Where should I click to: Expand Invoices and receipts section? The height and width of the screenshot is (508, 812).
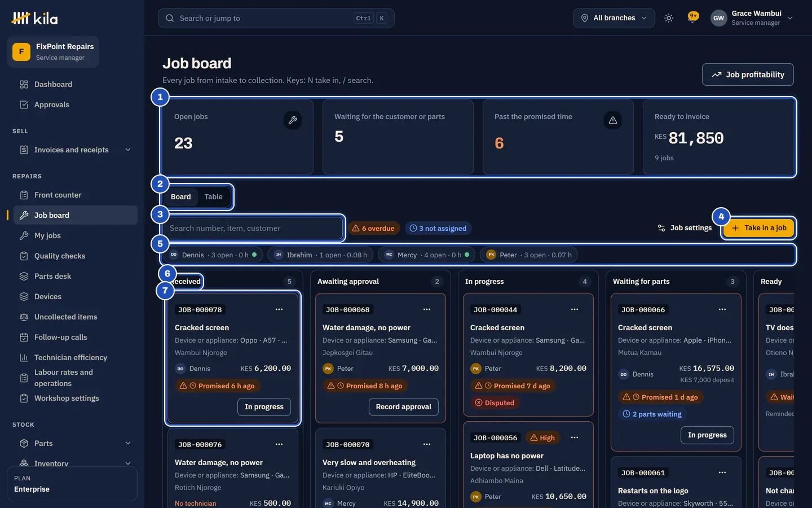pyautogui.click(x=76, y=150)
